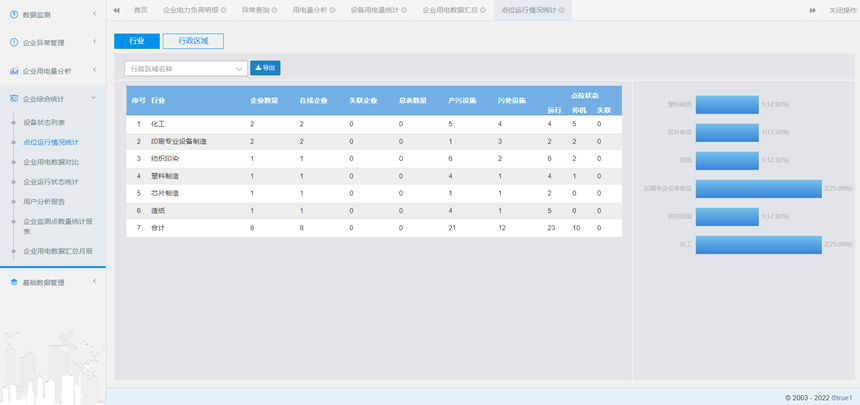The height and width of the screenshot is (405, 860).
Task: Click the 导出 export button
Action: (x=265, y=68)
